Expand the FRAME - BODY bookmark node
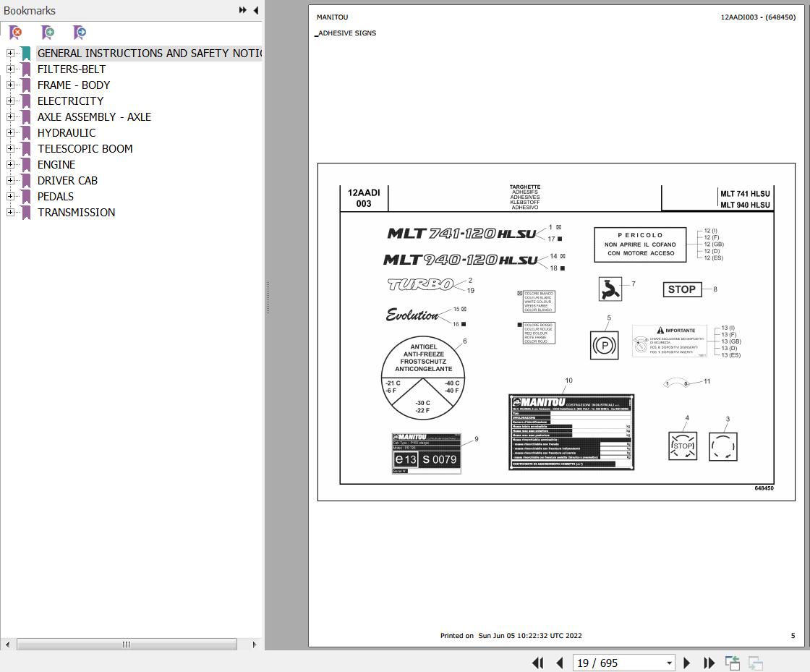Image resolution: width=810 pixels, height=672 pixels. click(10, 85)
